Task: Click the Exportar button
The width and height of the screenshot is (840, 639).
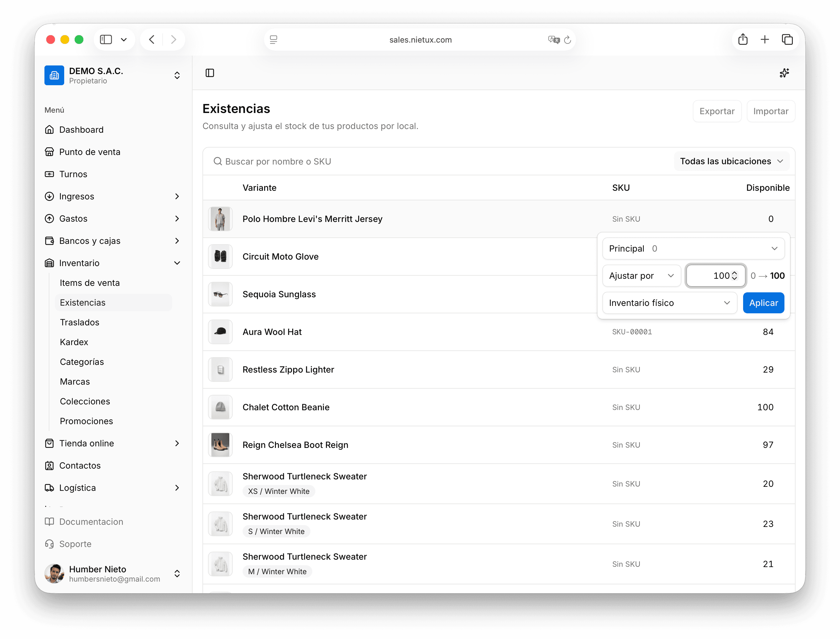Action: point(717,111)
